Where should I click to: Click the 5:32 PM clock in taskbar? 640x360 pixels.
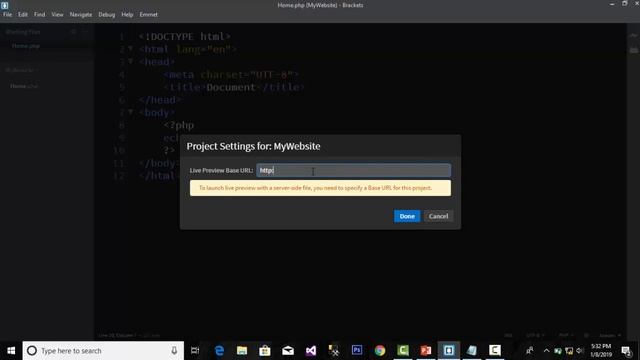pos(601,351)
